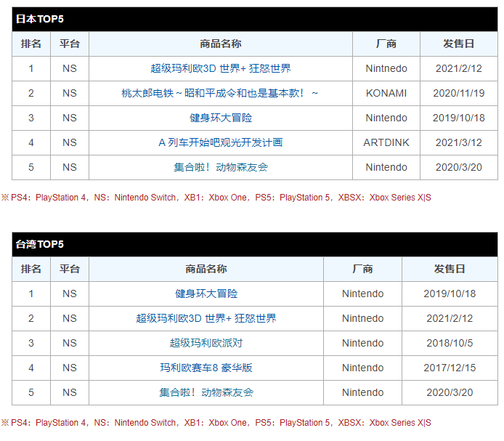Click 商品名称 header in 日本TOP5 table
504x441 pixels.
click(221, 44)
